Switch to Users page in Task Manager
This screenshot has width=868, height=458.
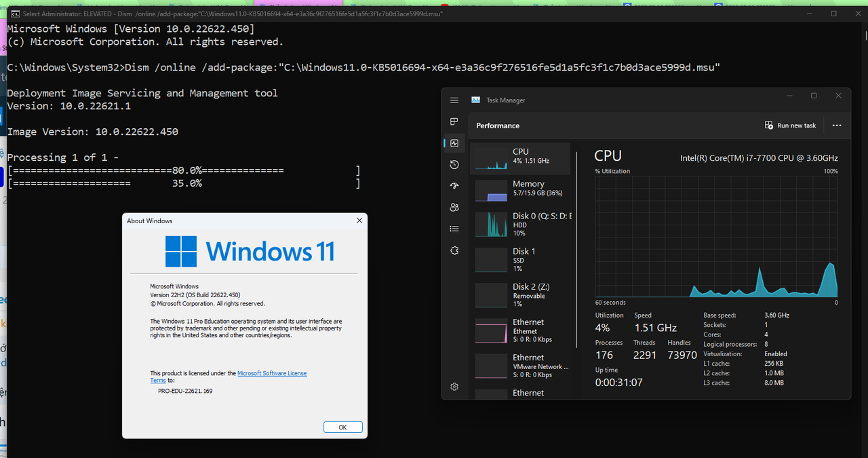[x=454, y=208]
